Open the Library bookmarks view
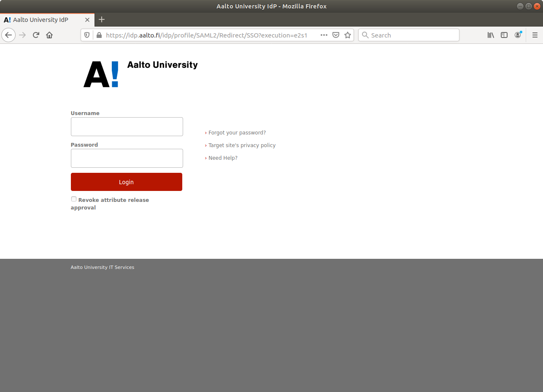The height and width of the screenshot is (392, 543). click(x=491, y=35)
